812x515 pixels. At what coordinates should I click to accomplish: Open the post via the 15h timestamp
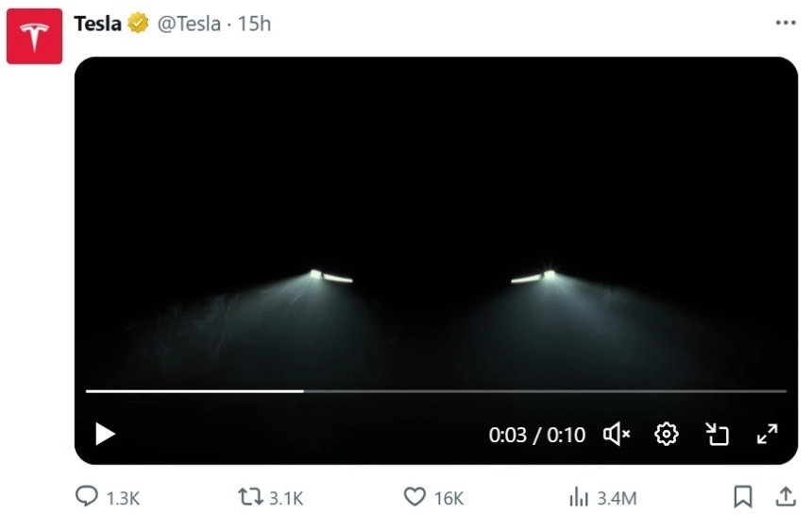point(255,24)
